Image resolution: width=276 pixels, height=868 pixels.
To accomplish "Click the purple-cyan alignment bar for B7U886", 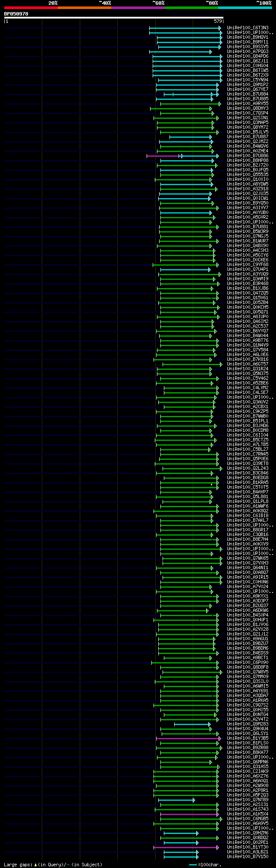I will 183,156.
